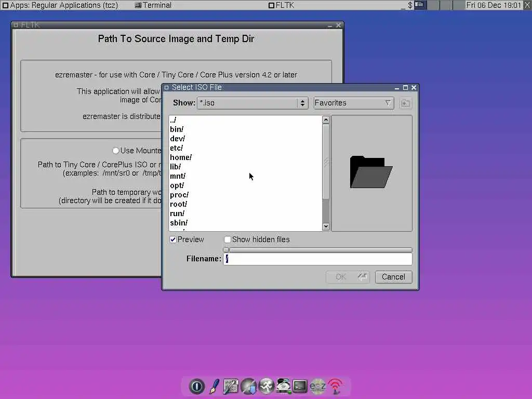The height and width of the screenshot is (399, 532).
Task: Click the file list vertical scrollbar thumb
Action: click(x=326, y=162)
